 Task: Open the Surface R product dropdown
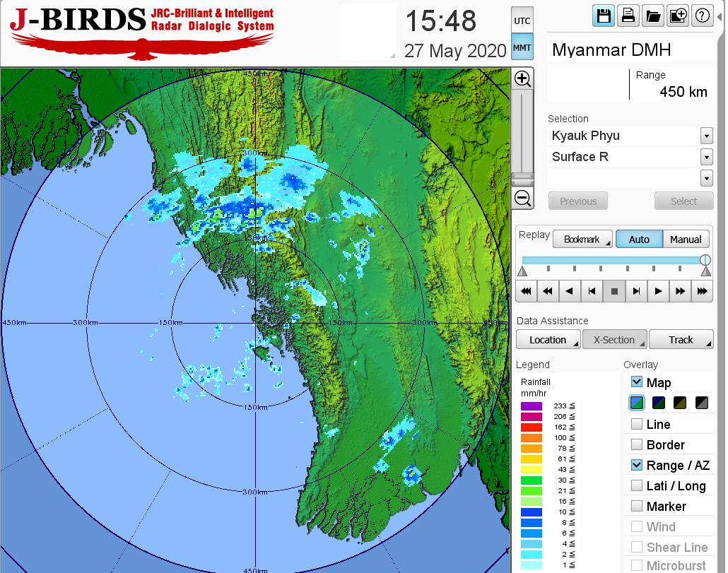point(706,157)
